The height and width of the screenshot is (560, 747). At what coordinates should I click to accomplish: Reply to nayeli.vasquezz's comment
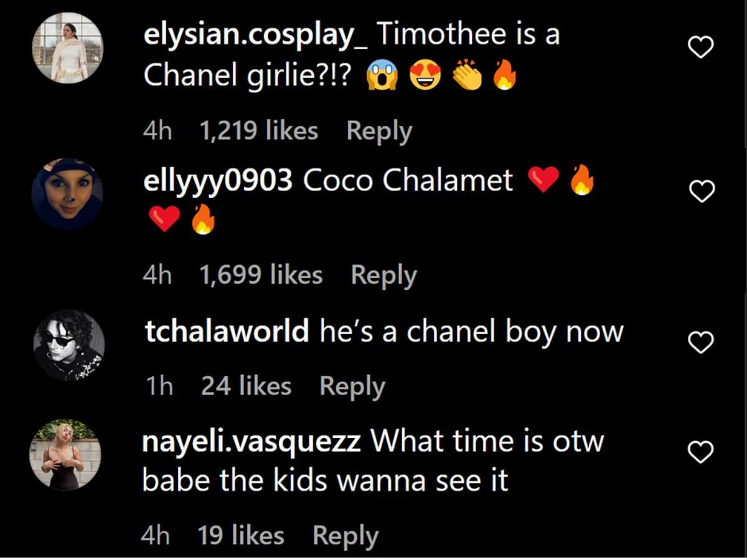345,536
